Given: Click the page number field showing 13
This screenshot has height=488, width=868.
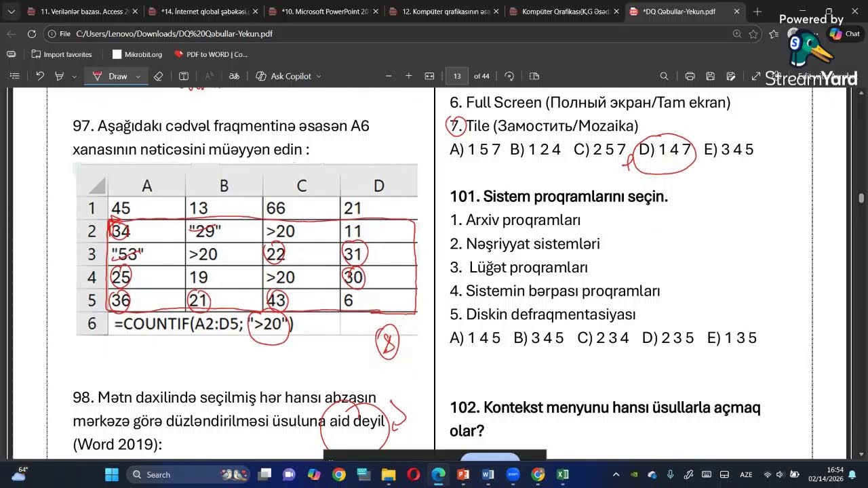Looking at the screenshot, I should 457,76.
